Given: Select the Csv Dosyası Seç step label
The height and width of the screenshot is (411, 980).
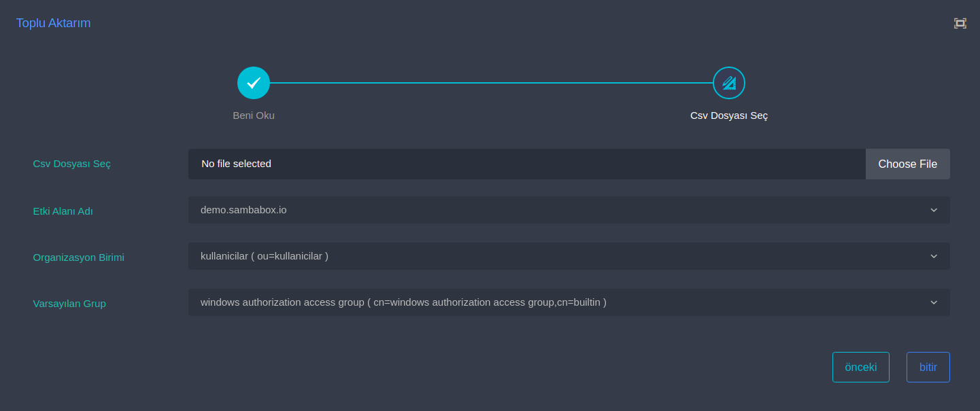Looking at the screenshot, I should click(x=728, y=115).
